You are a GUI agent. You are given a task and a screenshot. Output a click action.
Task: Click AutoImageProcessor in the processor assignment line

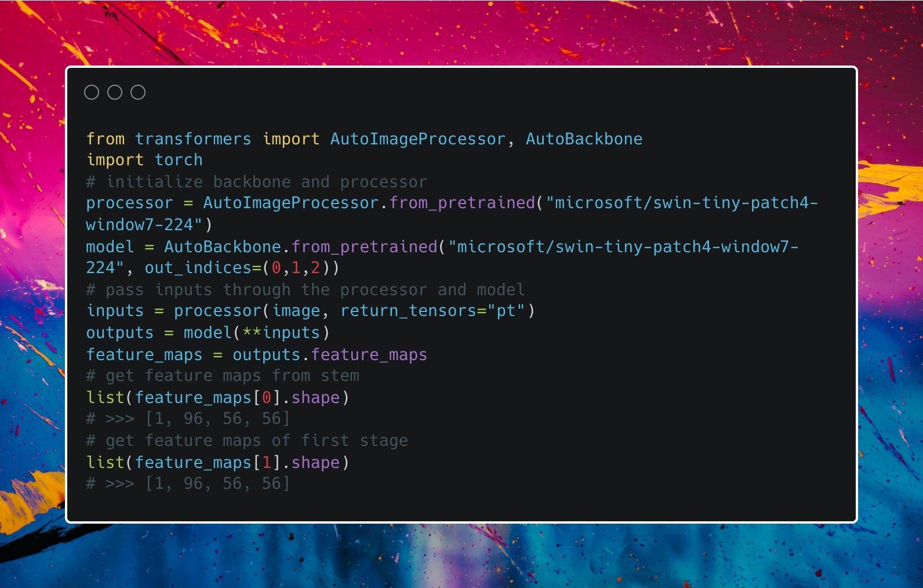pyautogui.click(x=290, y=203)
